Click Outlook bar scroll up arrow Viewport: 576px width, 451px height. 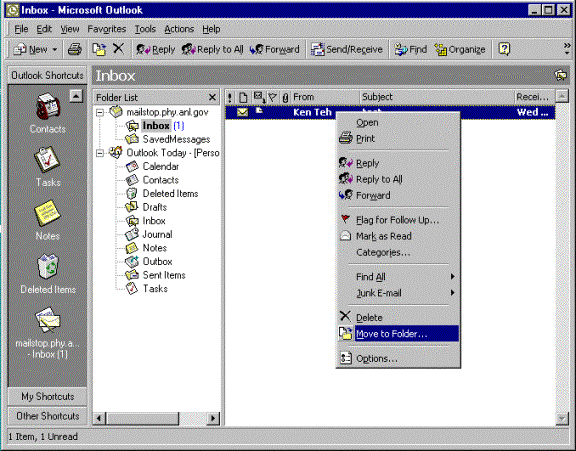[x=76, y=96]
